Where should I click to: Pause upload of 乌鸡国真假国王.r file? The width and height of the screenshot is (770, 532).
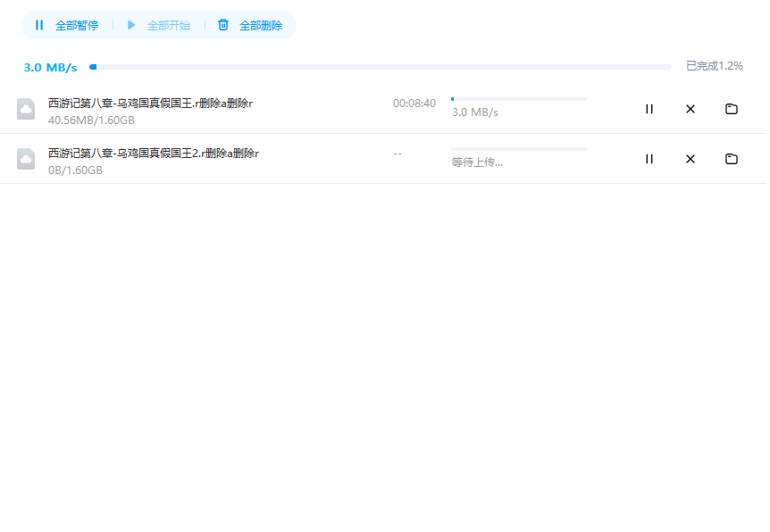click(x=649, y=109)
